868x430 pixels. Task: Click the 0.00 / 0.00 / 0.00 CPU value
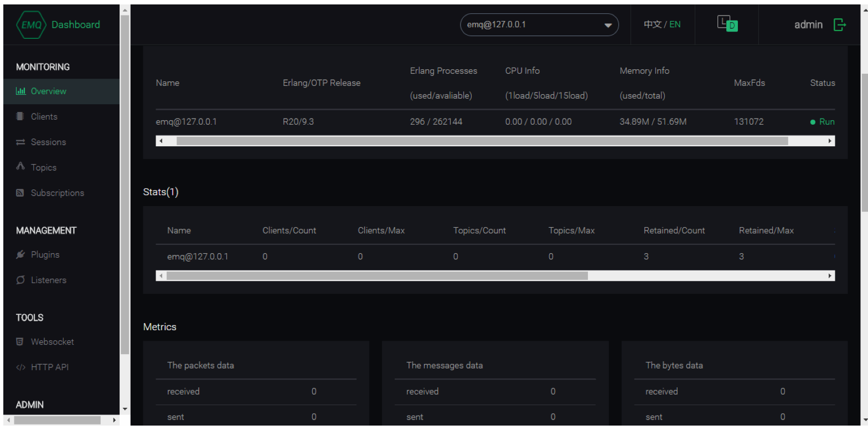coord(539,122)
